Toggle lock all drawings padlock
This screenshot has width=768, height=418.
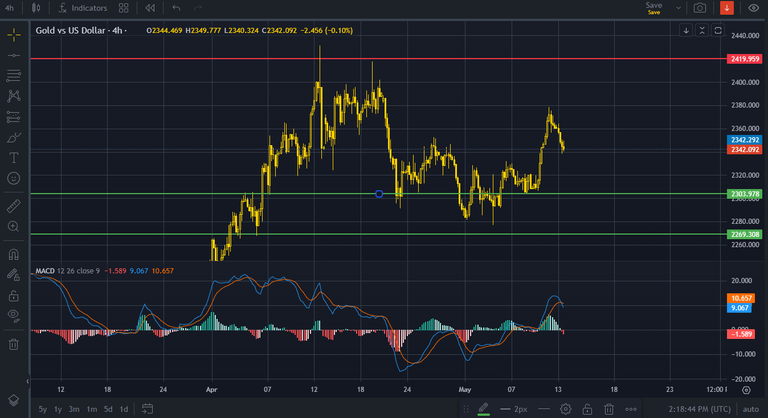pyautogui.click(x=14, y=295)
